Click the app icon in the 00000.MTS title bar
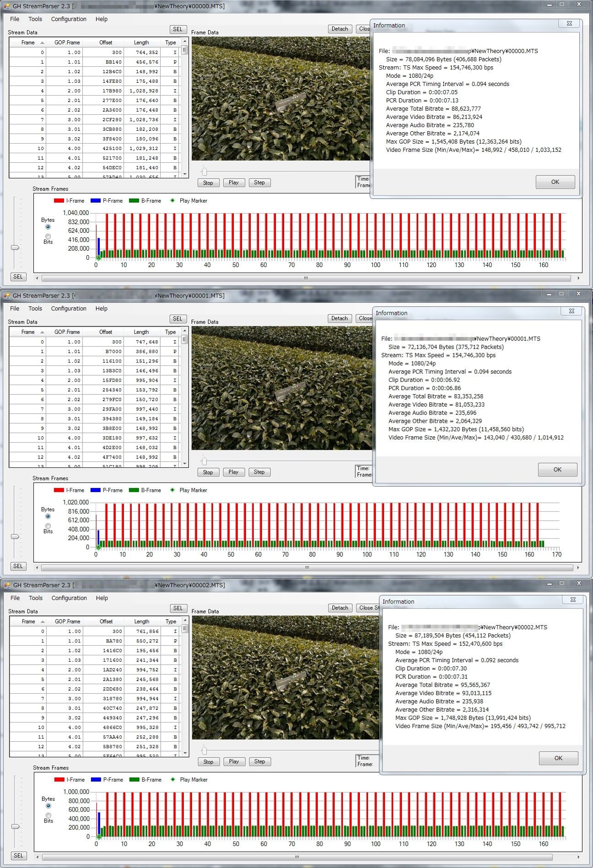Image resolution: width=593 pixels, height=868 pixels. tap(6, 6)
